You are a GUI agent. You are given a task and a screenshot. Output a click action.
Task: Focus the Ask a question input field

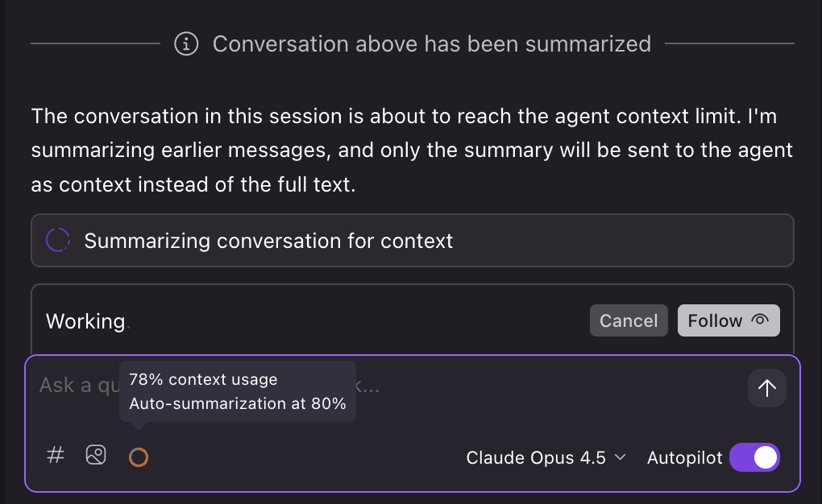coord(524,385)
